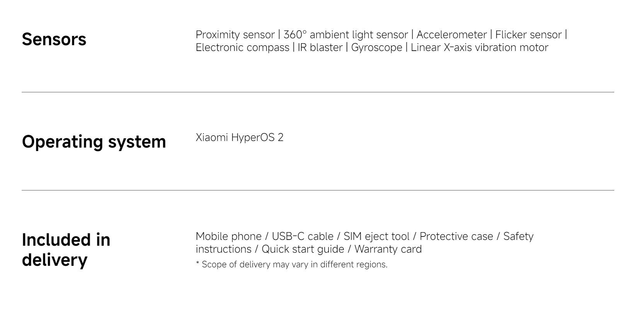Click the scope of delivery footnote
The image size is (644, 311).
291,265
